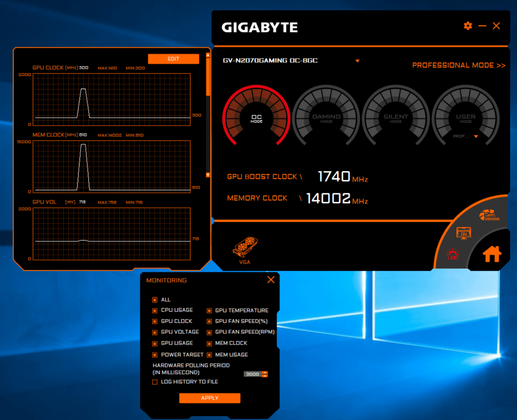This screenshot has width=517, height=420.
Task: Toggle CPU Usage checkbox
Action: click(x=155, y=310)
